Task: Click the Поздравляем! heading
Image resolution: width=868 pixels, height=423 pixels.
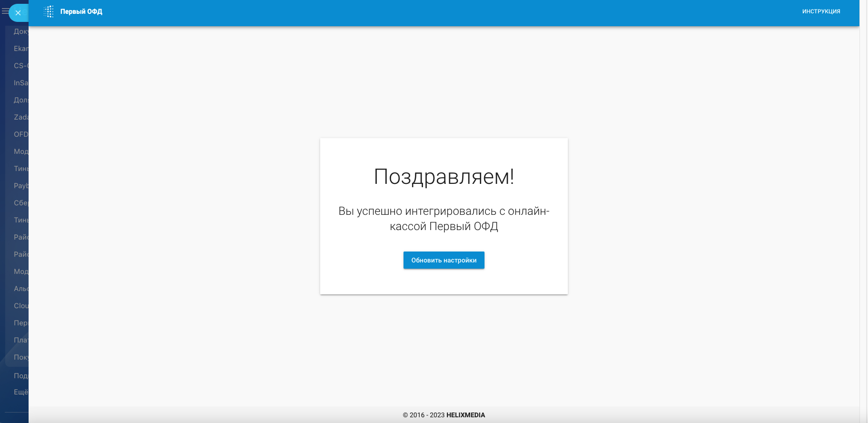Action: coord(444,177)
